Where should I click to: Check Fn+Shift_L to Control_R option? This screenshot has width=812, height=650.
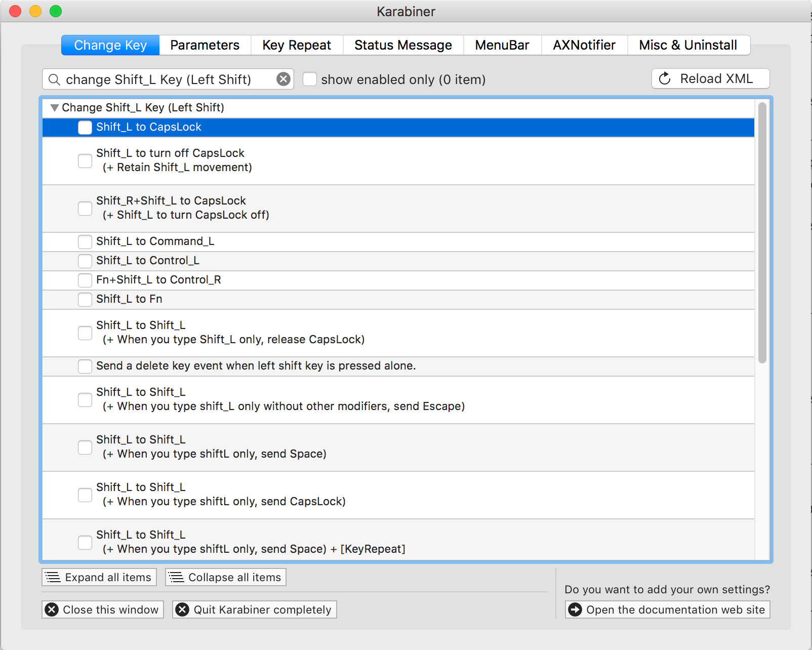(85, 280)
